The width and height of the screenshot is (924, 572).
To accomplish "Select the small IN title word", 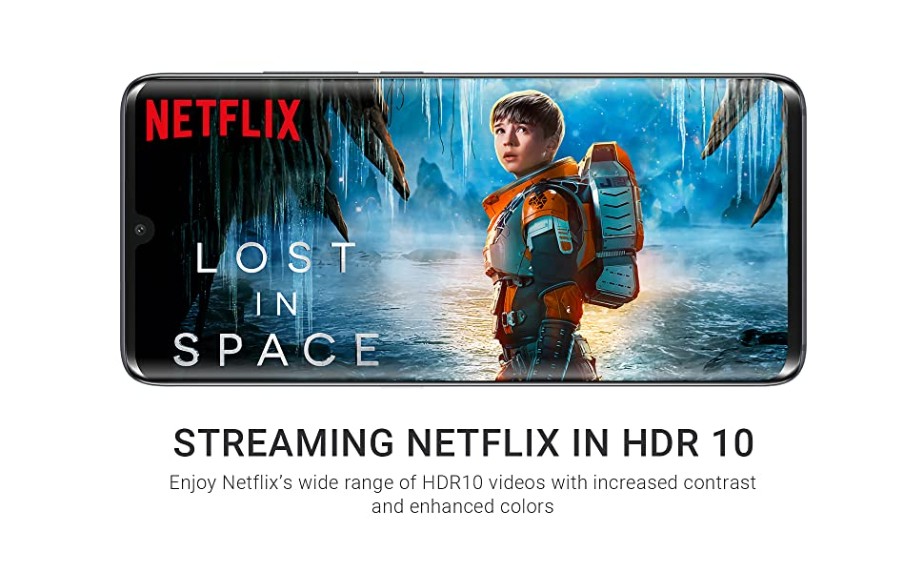I will pos(276,304).
